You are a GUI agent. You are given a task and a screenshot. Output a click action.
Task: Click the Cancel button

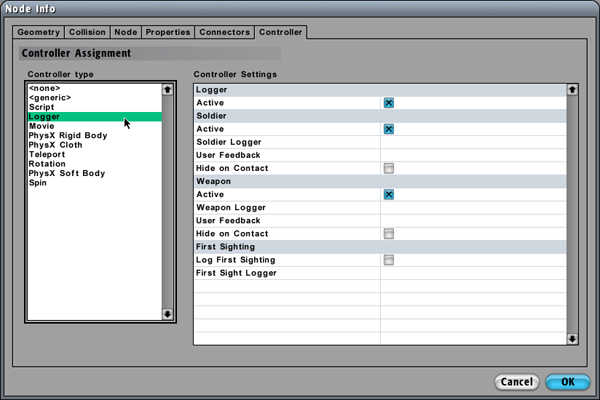[x=517, y=381]
